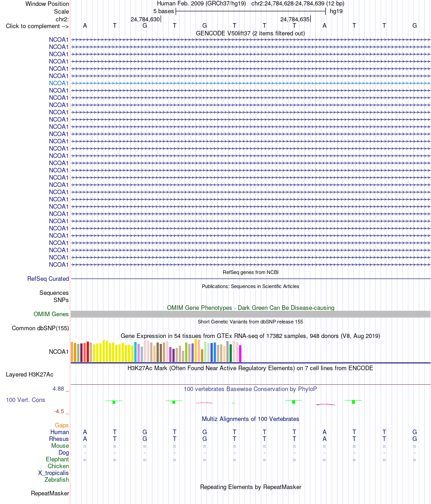Viewport: 431px width, 504px height.
Task: Click the RefSeq Curated track label
Action: 48,279
